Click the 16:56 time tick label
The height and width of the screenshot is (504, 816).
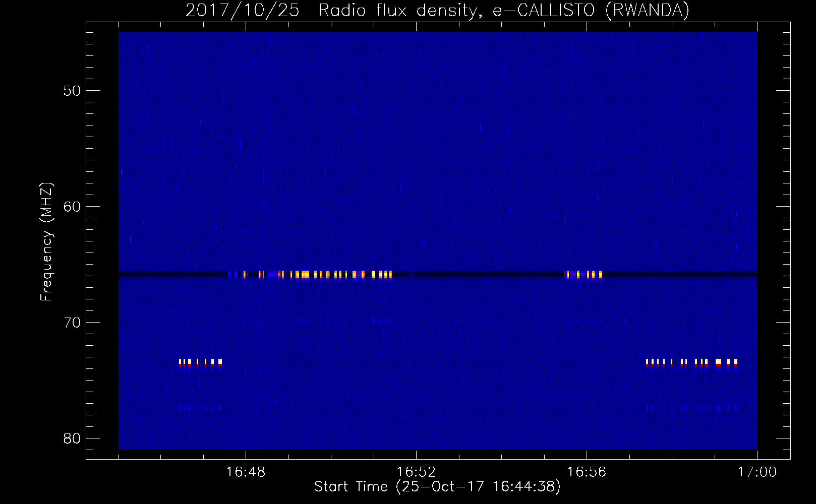tap(587, 472)
